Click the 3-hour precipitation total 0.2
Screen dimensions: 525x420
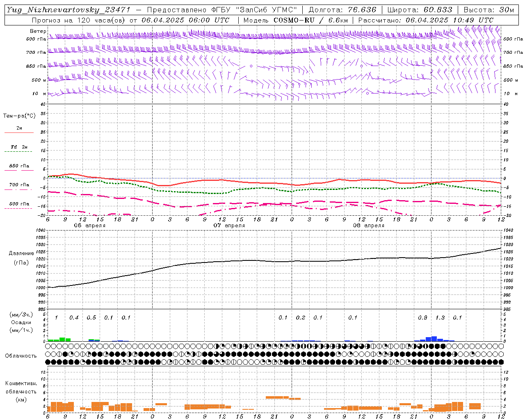click(301, 318)
